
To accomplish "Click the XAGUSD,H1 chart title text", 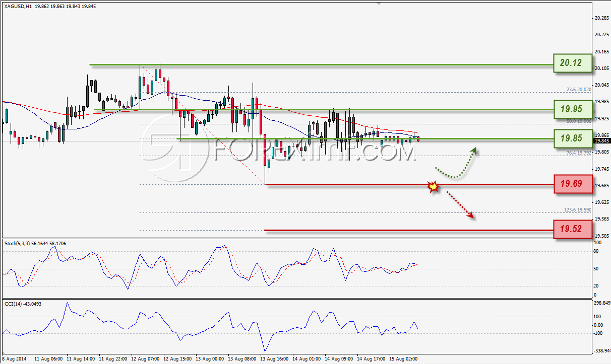I will 17,6.
